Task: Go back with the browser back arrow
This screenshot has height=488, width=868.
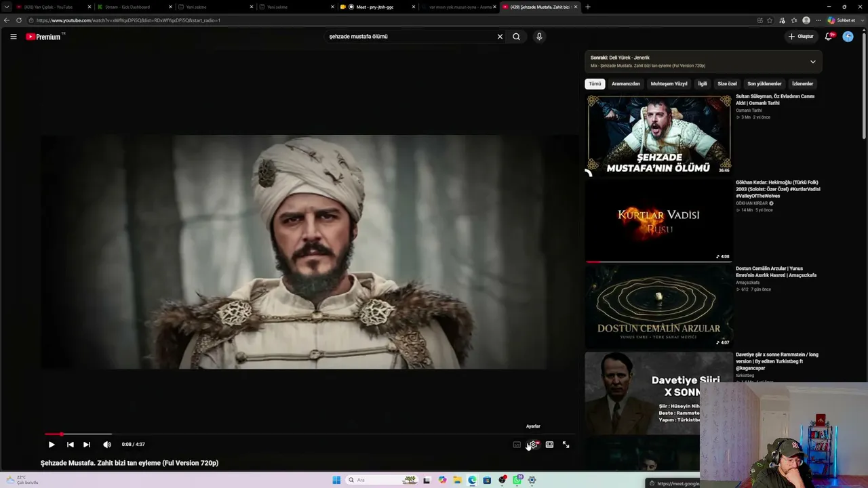Action: tap(6, 20)
